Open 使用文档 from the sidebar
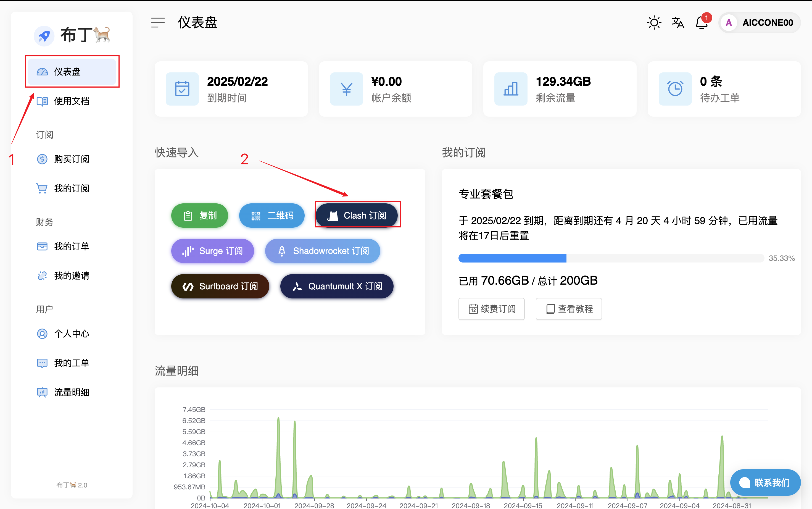 [71, 101]
